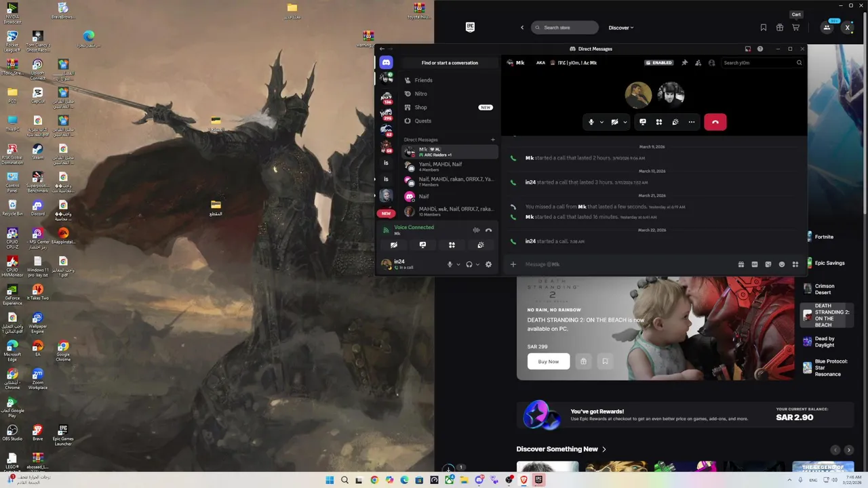Open the Windows Start menu
Image resolution: width=868 pixels, height=488 pixels.
pyautogui.click(x=330, y=480)
